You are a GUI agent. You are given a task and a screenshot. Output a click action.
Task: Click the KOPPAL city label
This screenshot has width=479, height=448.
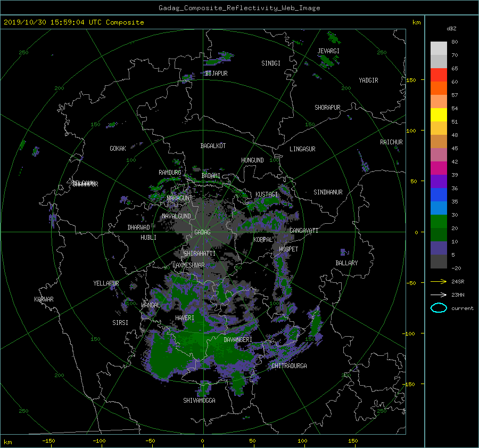pyautogui.click(x=263, y=240)
